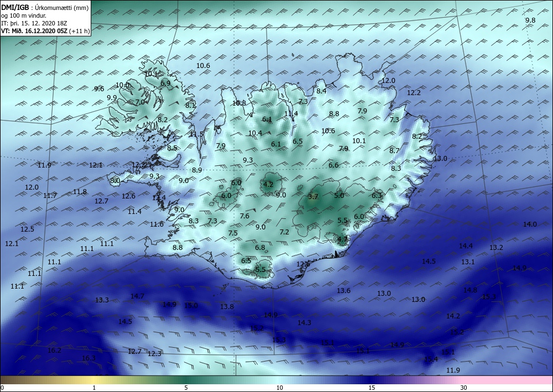Screen dimensions: 553x392
Task: Click the map value 7.5
Action: click(x=233, y=233)
